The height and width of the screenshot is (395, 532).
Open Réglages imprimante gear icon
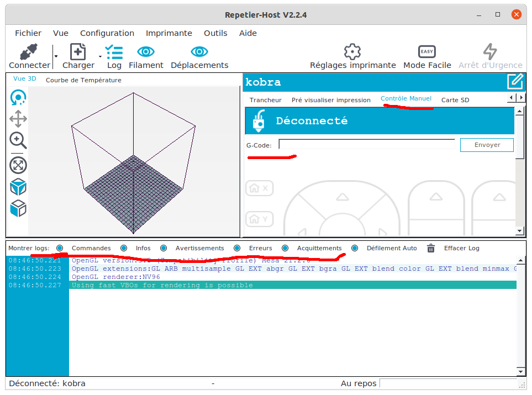pos(352,52)
